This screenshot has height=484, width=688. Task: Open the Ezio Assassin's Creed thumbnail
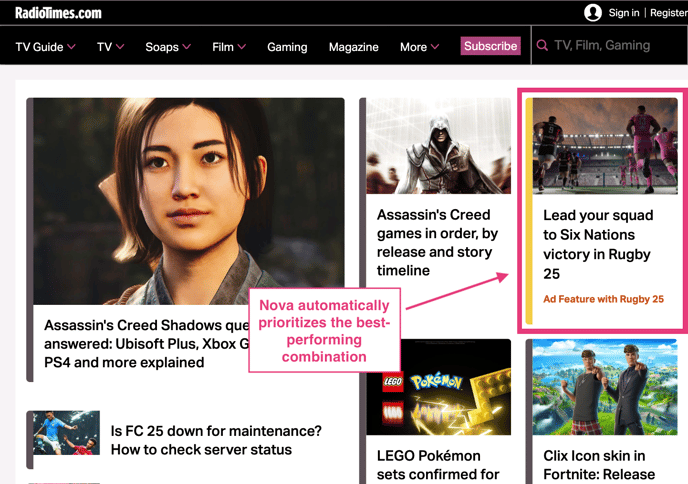438,146
